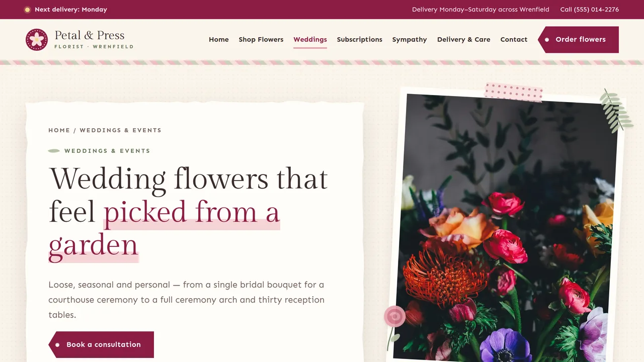The width and height of the screenshot is (644, 362).
Task: Click the Home breadcrumb link
Action: (59, 130)
